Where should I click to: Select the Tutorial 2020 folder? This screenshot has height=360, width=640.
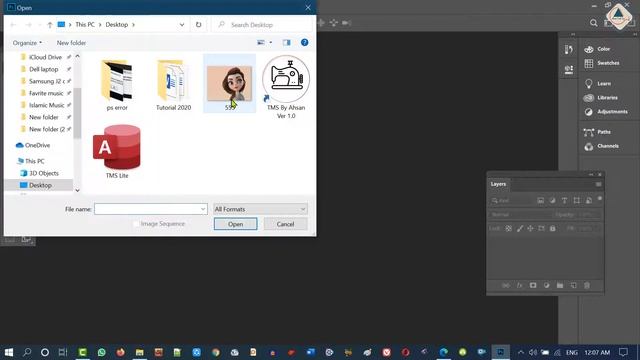(173, 85)
